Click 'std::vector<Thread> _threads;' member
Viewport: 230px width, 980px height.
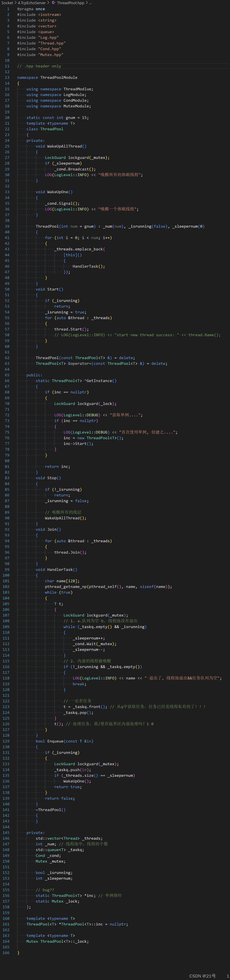click(x=69, y=838)
